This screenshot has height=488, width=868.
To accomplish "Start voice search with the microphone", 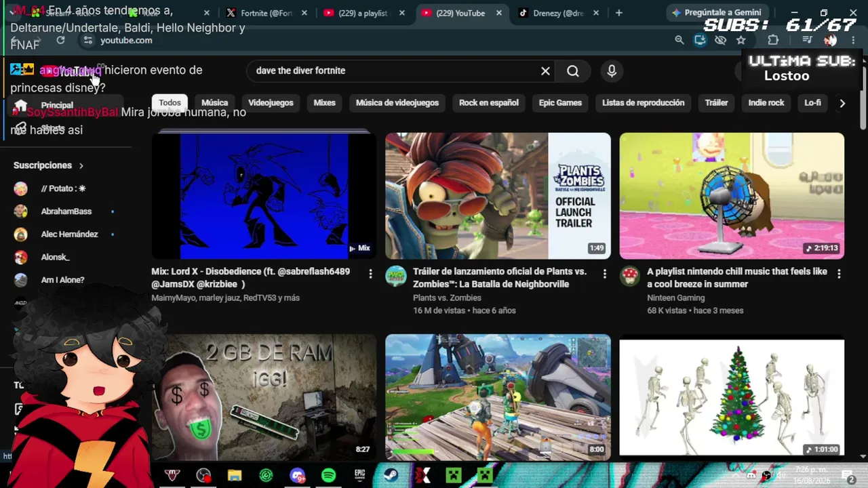I will coord(612,71).
